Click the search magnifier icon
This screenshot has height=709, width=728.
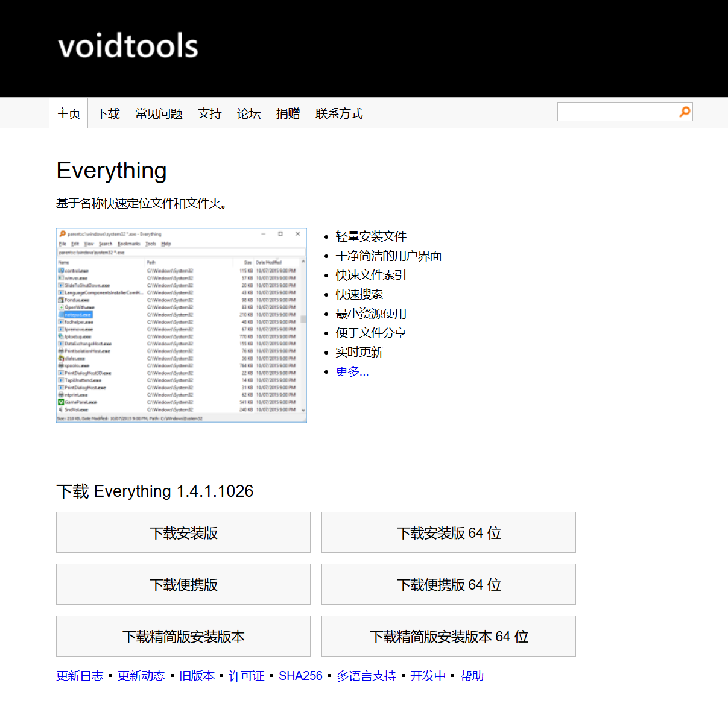(684, 112)
